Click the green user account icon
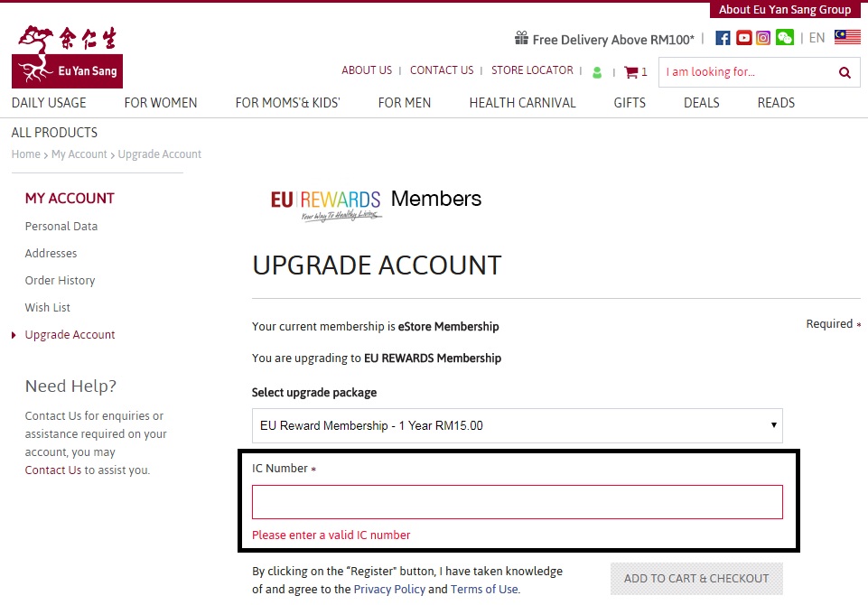The image size is (868, 605). click(597, 72)
